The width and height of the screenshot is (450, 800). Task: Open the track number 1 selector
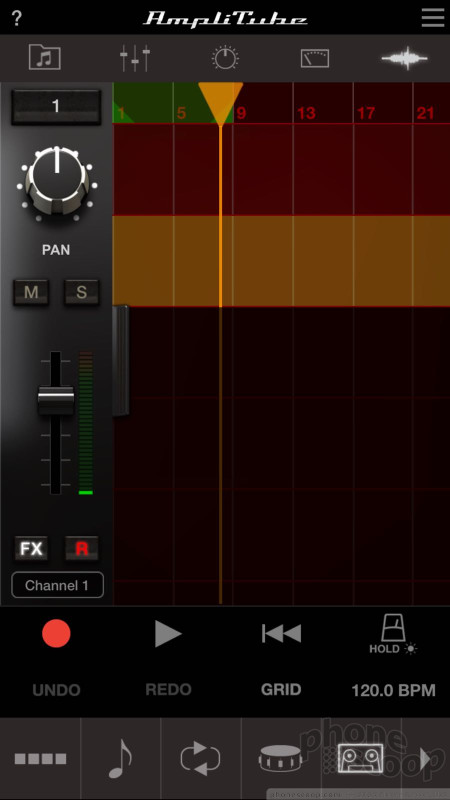56,107
